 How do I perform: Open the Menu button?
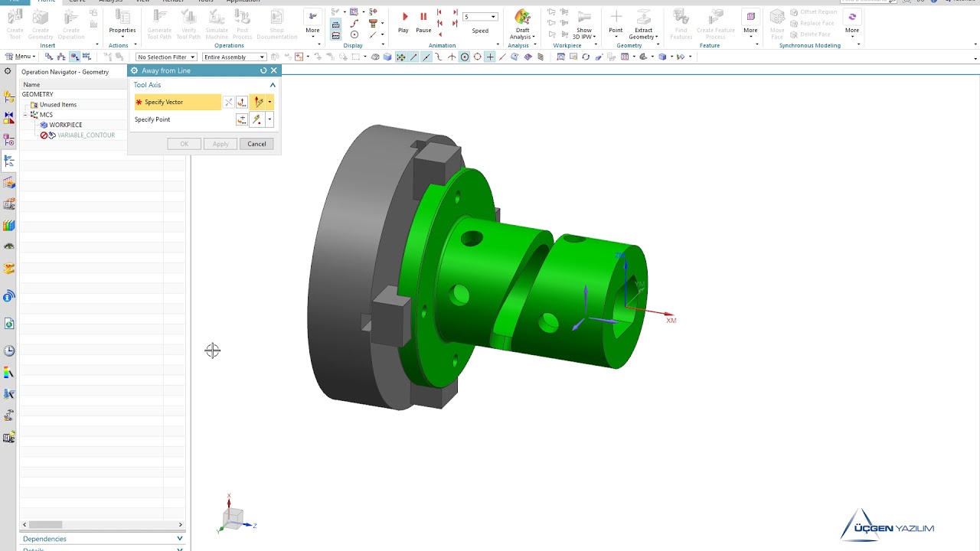click(20, 57)
